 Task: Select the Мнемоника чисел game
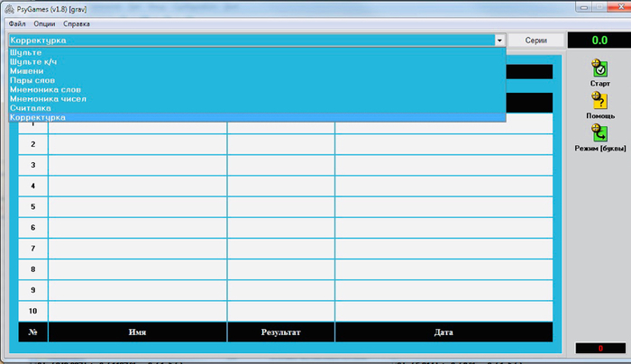click(47, 99)
